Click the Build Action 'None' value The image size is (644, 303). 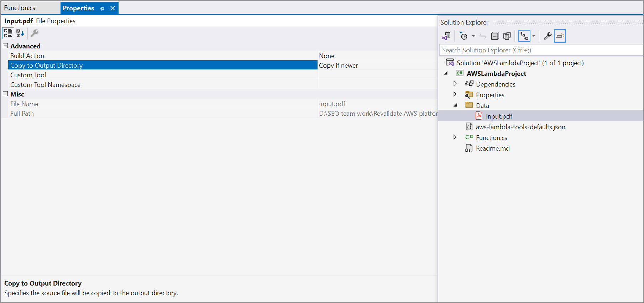coord(326,56)
